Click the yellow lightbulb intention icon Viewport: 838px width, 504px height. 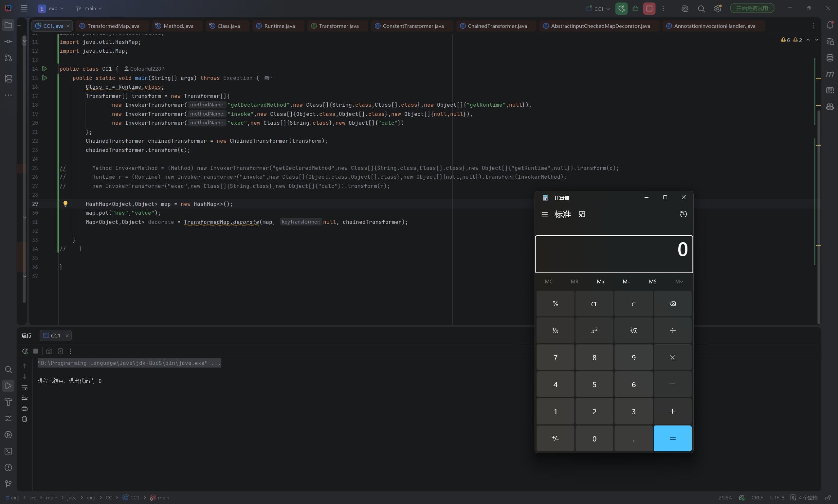pyautogui.click(x=65, y=204)
